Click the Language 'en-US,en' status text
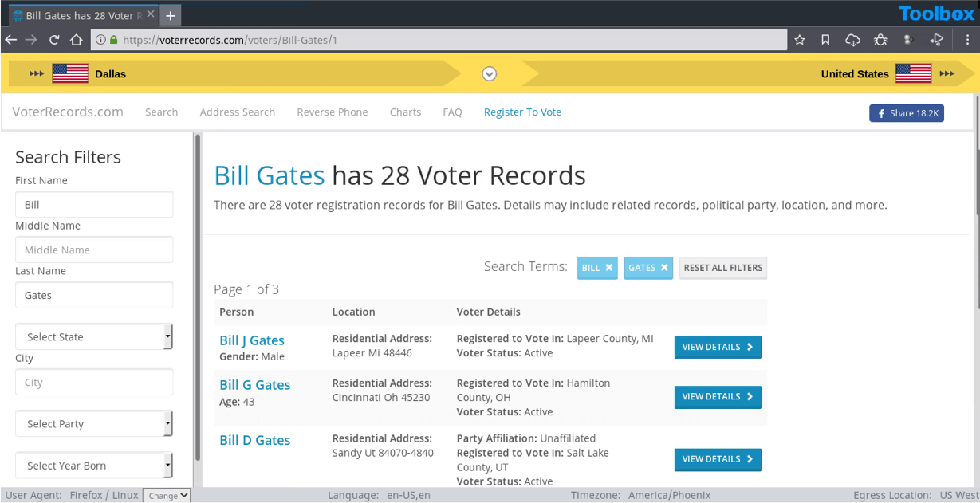This screenshot has height=503, width=980. point(409,495)
